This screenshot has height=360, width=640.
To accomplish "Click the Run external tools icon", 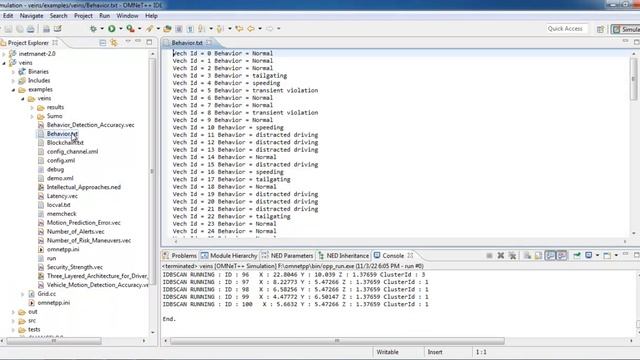I will (130, 29).
